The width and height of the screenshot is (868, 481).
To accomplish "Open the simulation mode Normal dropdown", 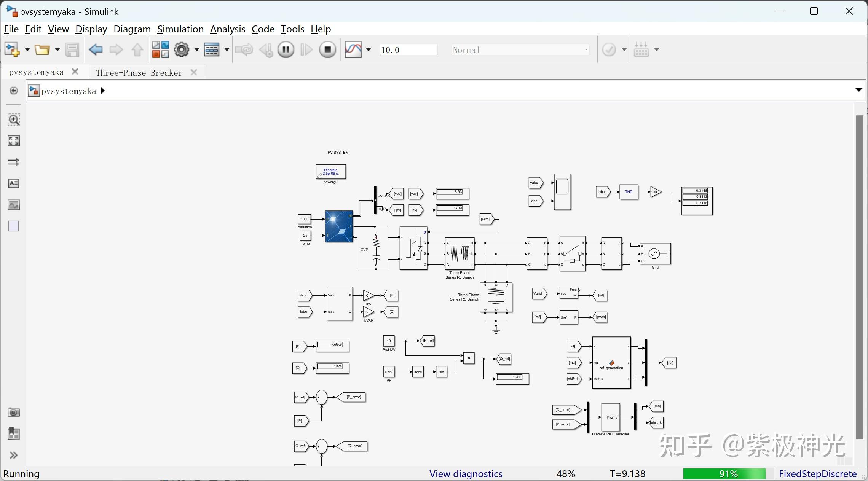I will [520, 50].
